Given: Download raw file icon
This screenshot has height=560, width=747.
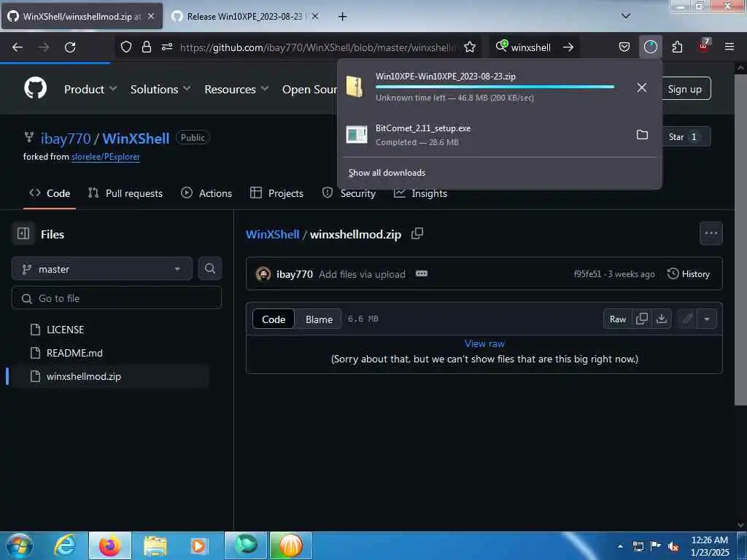Looking at the screenshot, I should click(x=661, y=319).
